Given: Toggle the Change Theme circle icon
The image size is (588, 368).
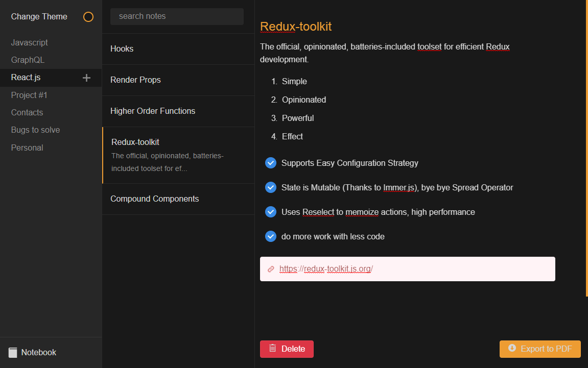Looking at the screenshot, I should tap(88, 17).
